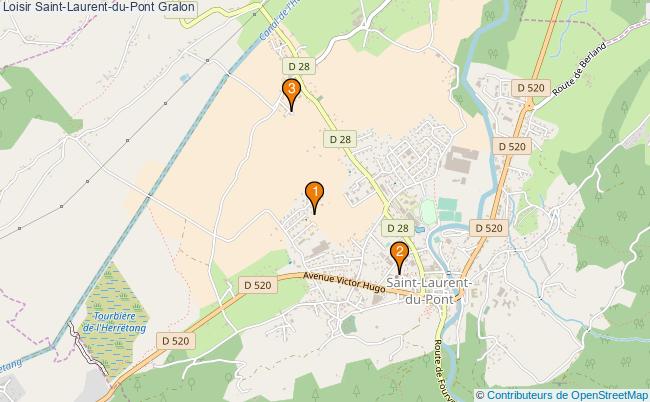The image size is (650, 402).
Task: Click the Route de Berland road label
Action: point(580,69)
